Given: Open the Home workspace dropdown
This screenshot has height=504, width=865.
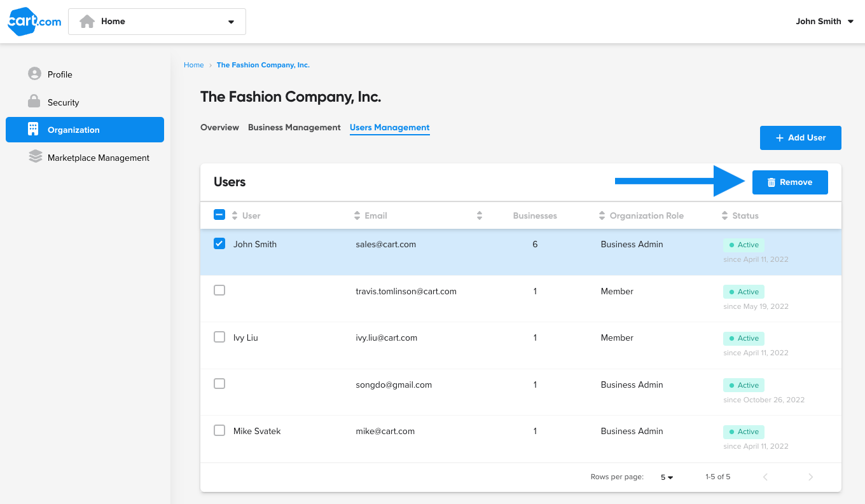Looking at the screenshot, I should [x=157, y=22].
